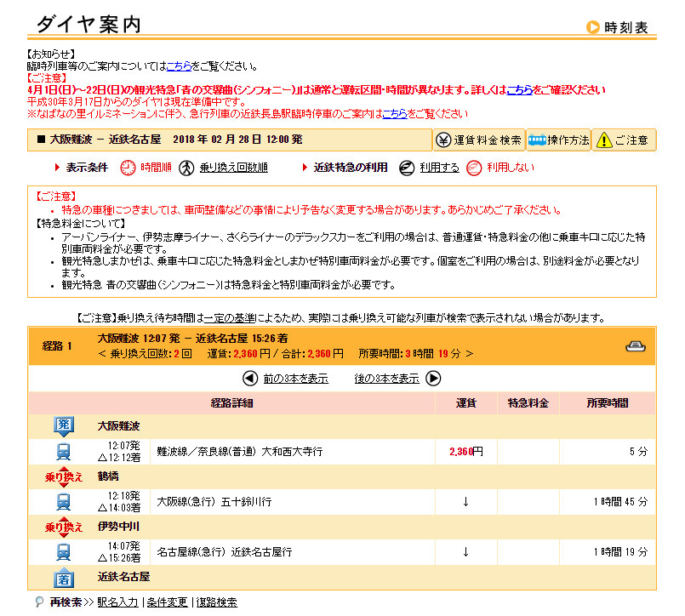Open the こちら link about 臨時列車
Viewport: 685px width, 616px height.
click(x=179, y=66)
